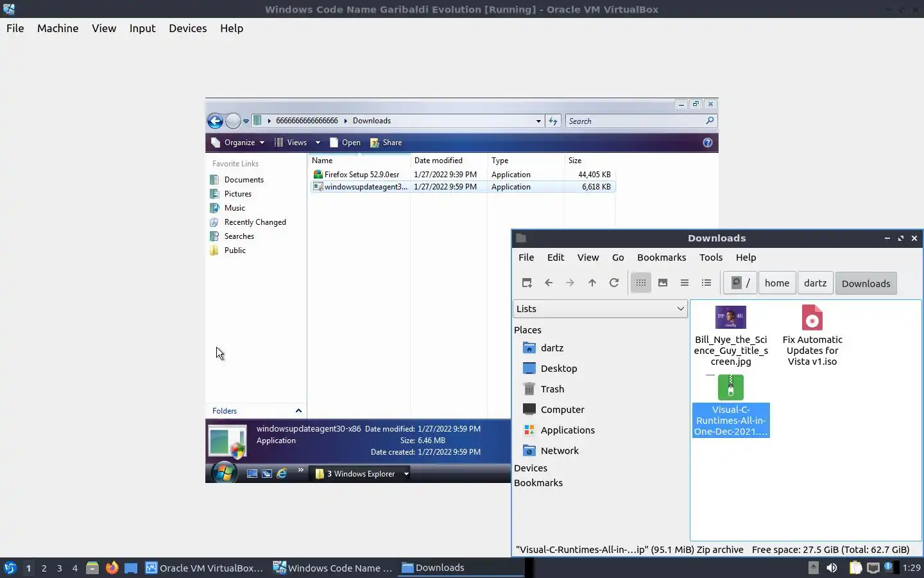Click the Refresh button beside Explorer address bar
Image resolution: width=924 pixels, height=578 pixels.
553,121
